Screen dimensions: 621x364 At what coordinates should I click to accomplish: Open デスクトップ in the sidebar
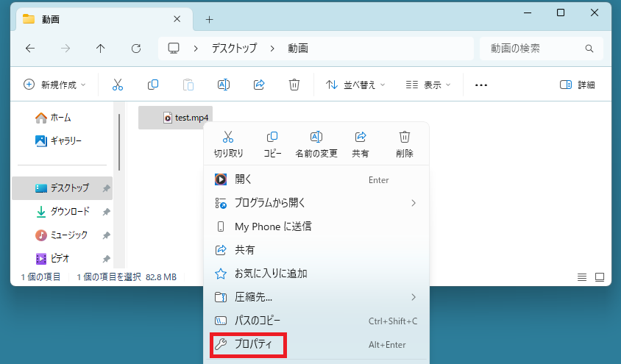63,188
